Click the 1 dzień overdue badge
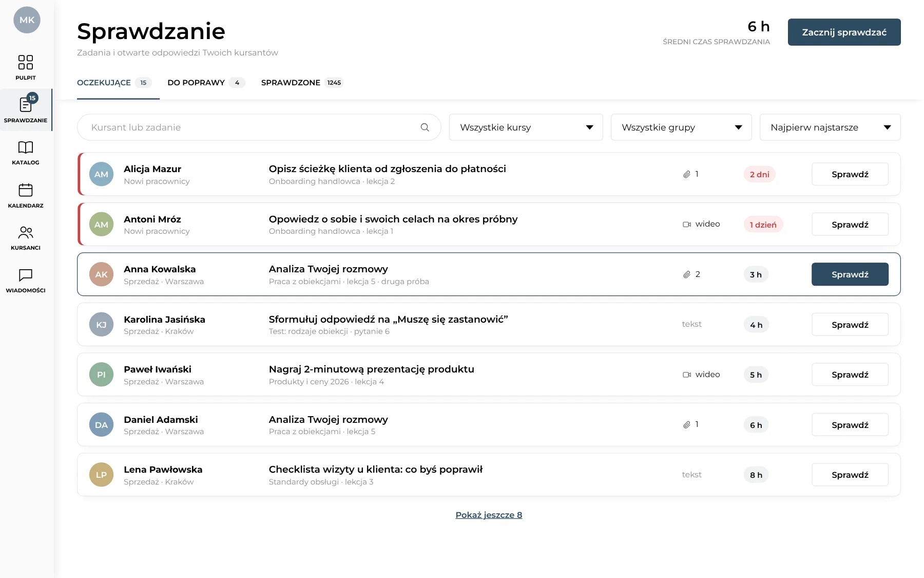 tap(763, 225)
